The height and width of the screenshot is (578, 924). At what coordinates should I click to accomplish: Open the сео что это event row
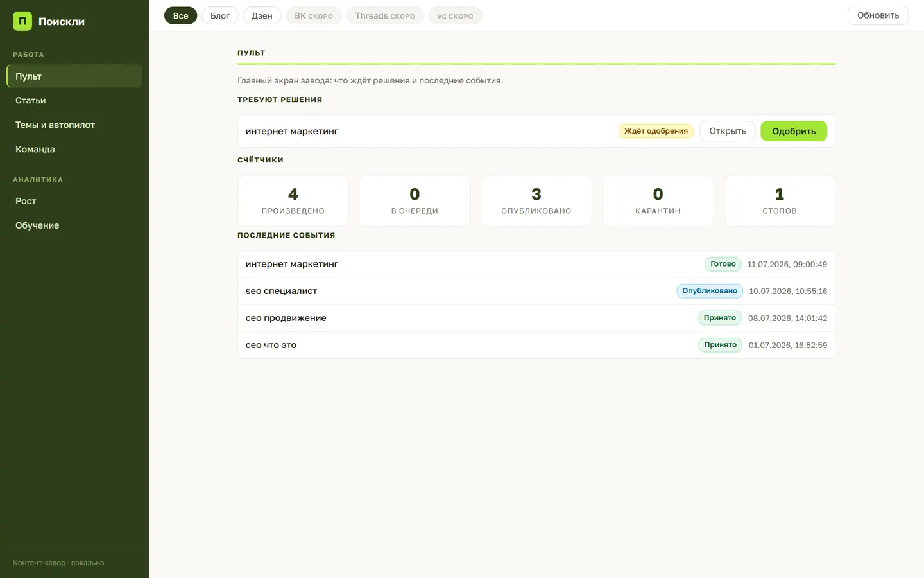[x=536, y=345]
